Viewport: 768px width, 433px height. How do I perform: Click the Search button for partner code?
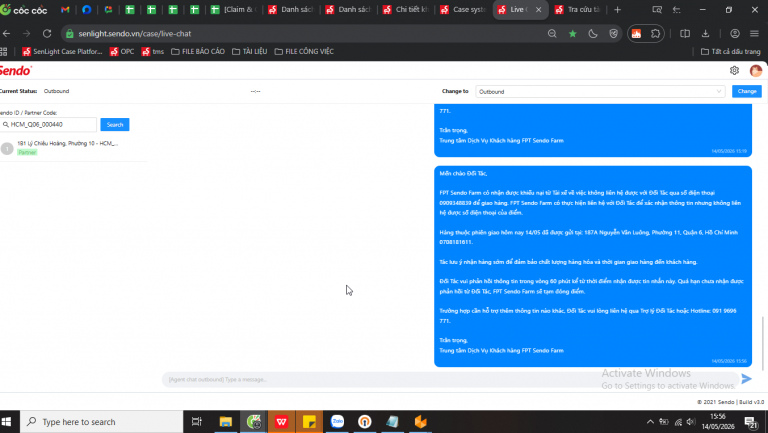[115, 124]
